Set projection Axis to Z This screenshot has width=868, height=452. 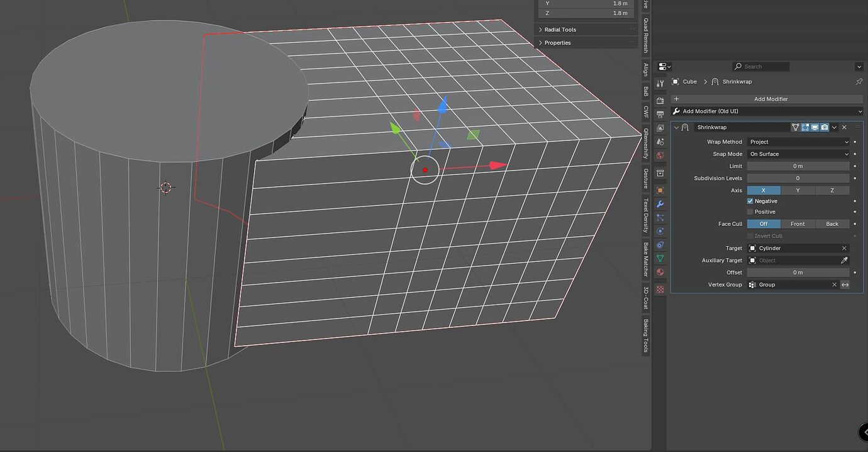[x=832, y=190]
